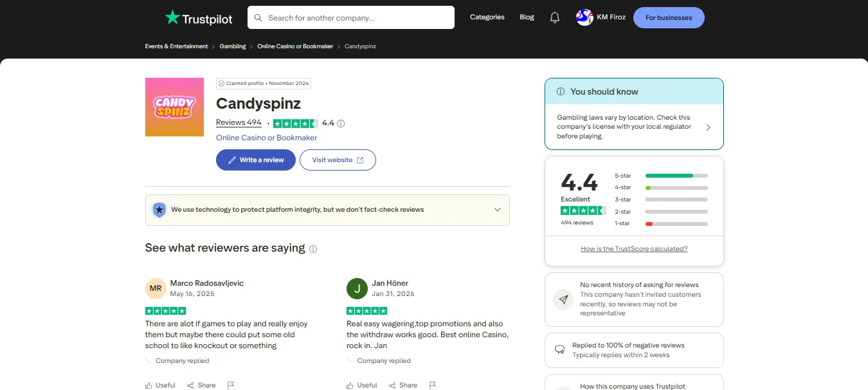868x390 pixels.
Task: Click the Jan 31, 2026 review date
Action: click(393, 294)
